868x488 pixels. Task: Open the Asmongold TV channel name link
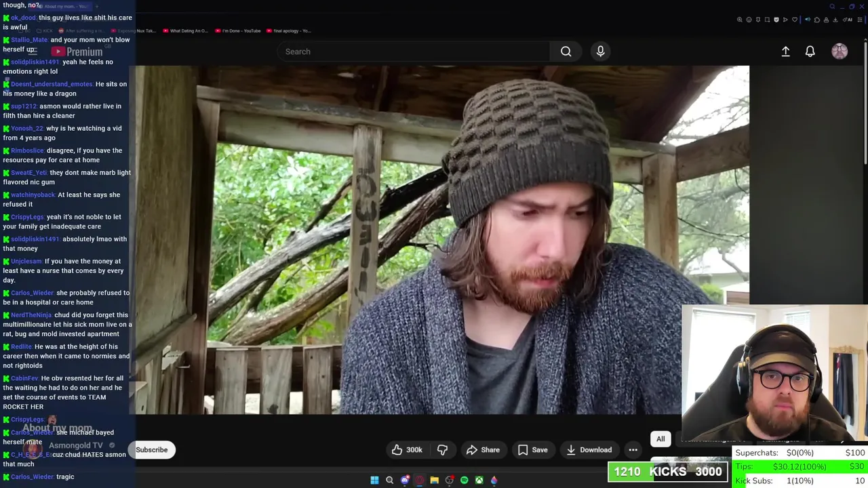point(75,445)
